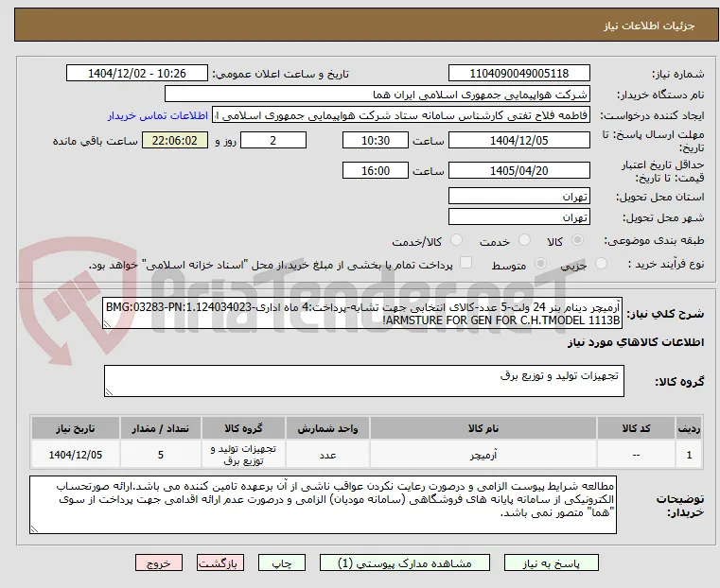This screenshot has height=588, width=720.
Task: Select the جزیی purchase type radio
Action: click(601, 264)
